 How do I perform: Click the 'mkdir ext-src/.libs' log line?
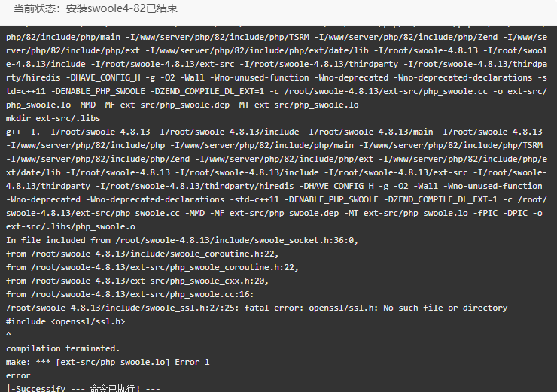tap(53, 118)
